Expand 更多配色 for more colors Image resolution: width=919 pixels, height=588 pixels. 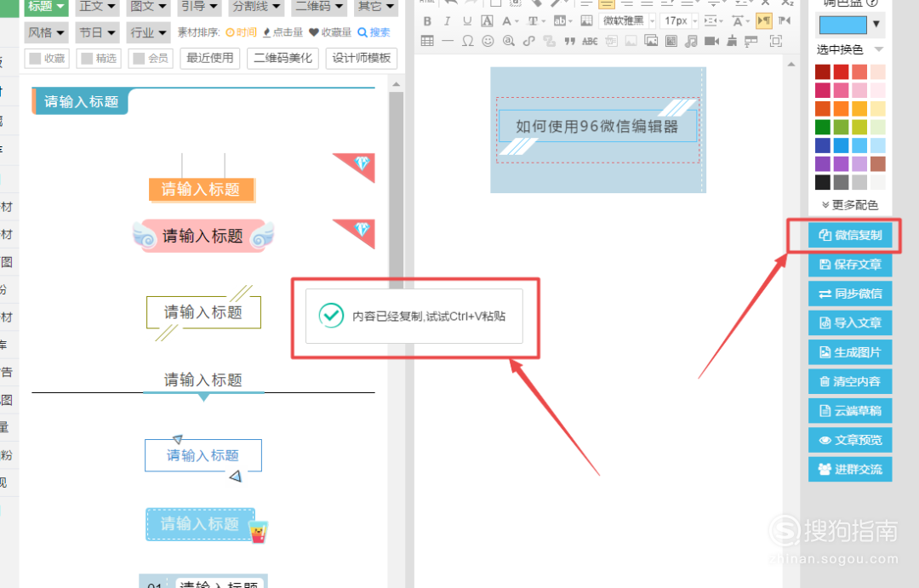click(850, 204)
